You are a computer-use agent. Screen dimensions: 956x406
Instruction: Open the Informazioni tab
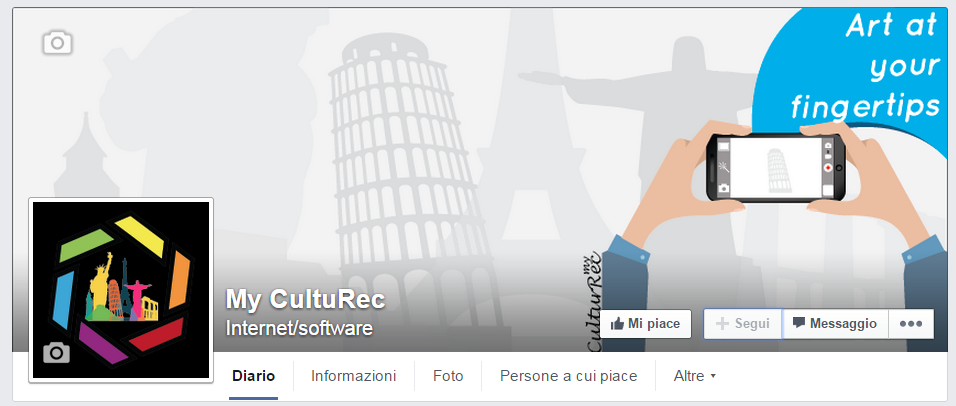pos(354,376)
